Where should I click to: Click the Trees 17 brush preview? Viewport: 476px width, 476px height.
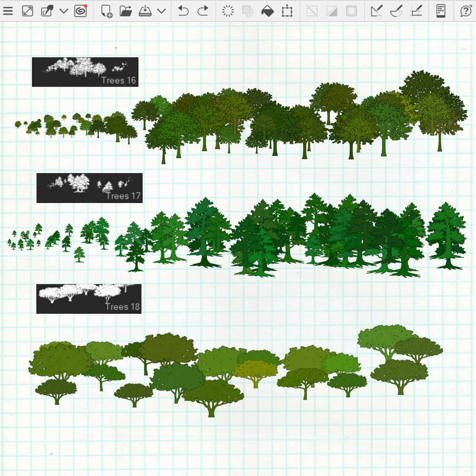coord(90,188)
